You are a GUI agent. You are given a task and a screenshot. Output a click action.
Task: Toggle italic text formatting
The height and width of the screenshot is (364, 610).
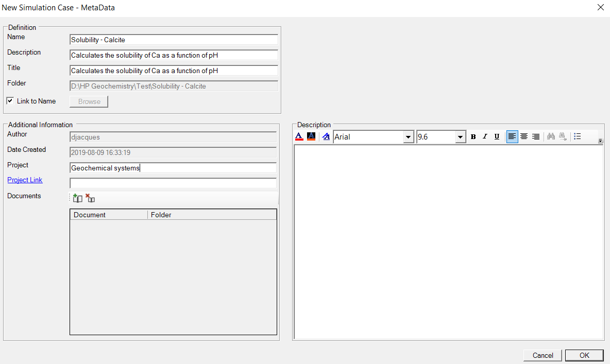pos(485,137)
